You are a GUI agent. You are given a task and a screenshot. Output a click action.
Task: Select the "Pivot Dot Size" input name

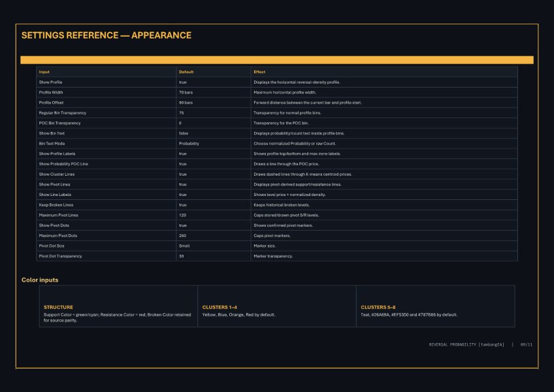coord(52,246)
